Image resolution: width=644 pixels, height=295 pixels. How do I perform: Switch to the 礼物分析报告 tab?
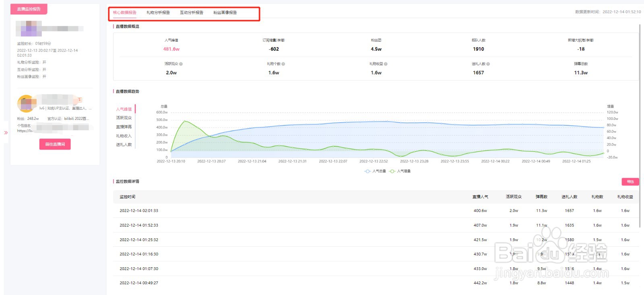tap(158, 12)
